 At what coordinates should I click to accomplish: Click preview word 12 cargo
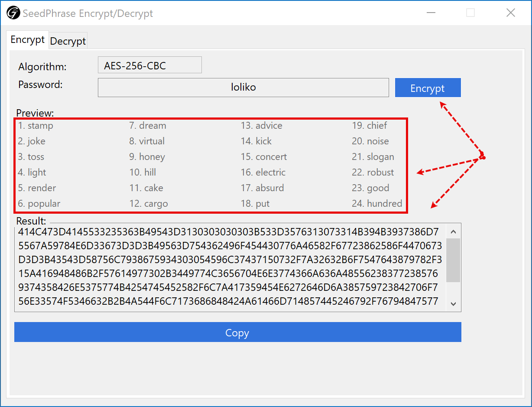coord(149,204)
